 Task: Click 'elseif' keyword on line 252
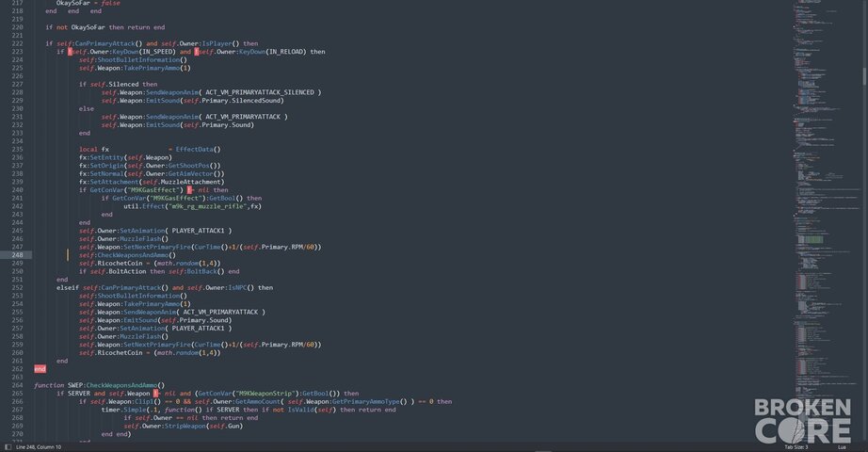pos(68,287)
